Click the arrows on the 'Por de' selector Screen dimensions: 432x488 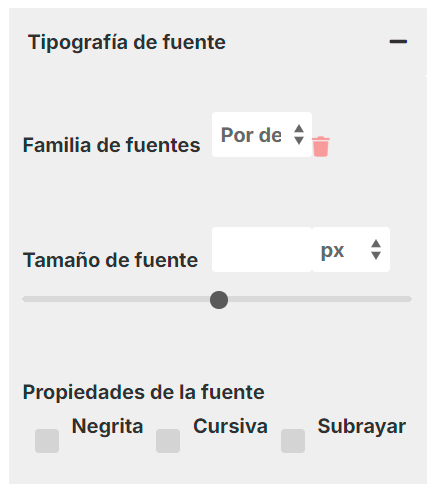(x=299, y=135)
